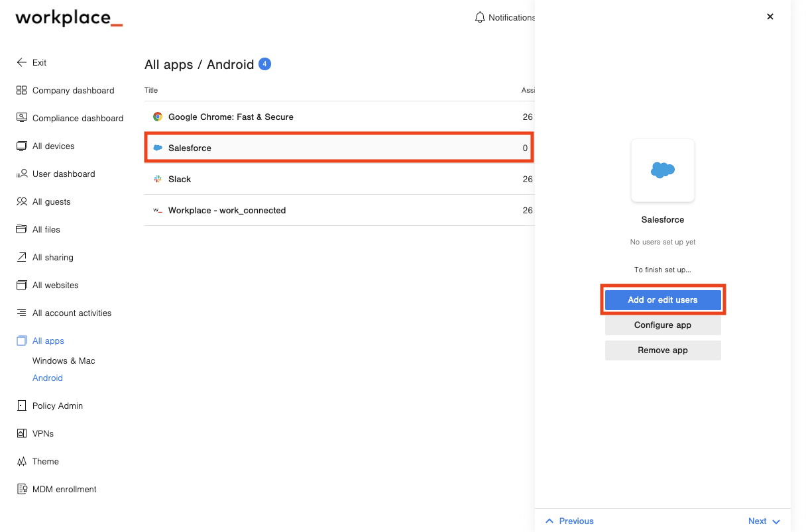Open Policy Admin page
Viewport: 806px width, 532px height.
point(58,405)
